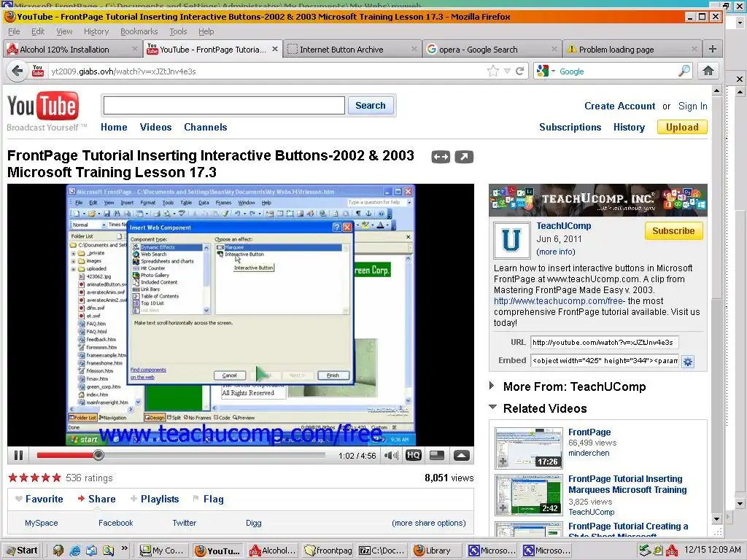747x560 pixels.
Task: Click the Start button
Action: 22,551
